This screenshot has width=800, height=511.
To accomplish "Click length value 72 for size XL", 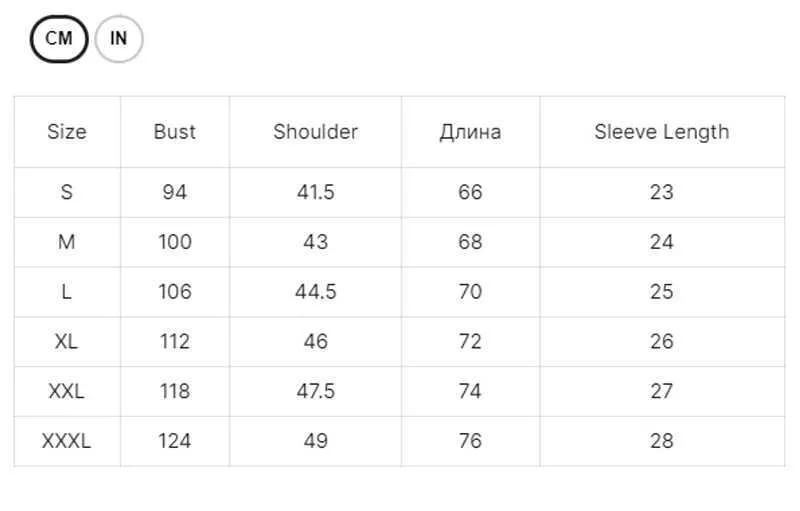I will click(x=470, y=341).
